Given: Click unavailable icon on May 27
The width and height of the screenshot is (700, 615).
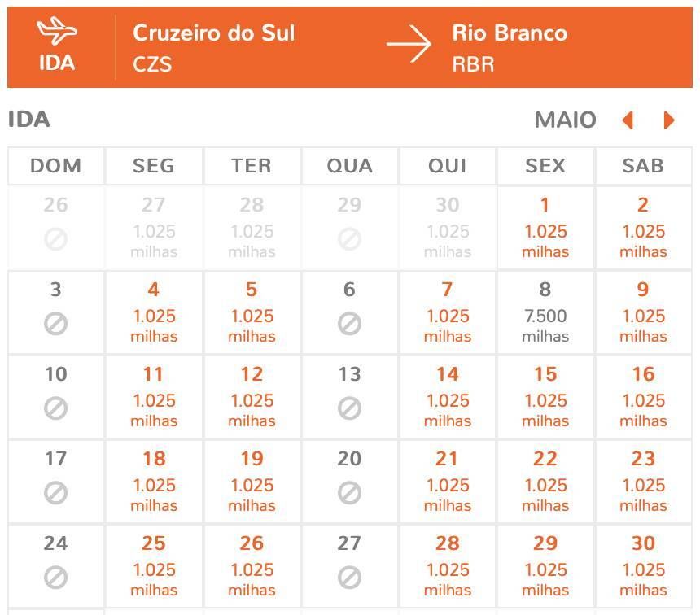Looking at the screenshot, I should click(349, 577).
